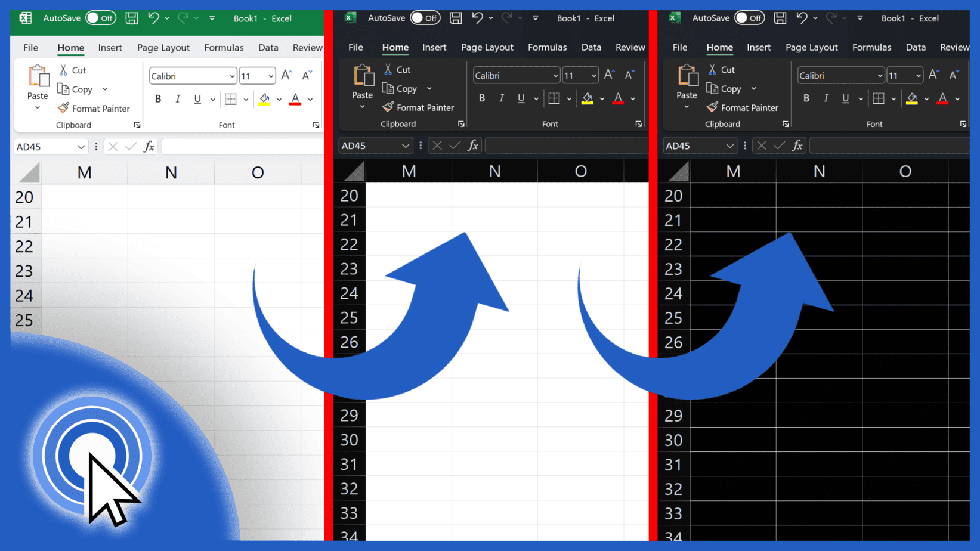Open Name Box dropdown in black theme window

(x=730, y=146)
